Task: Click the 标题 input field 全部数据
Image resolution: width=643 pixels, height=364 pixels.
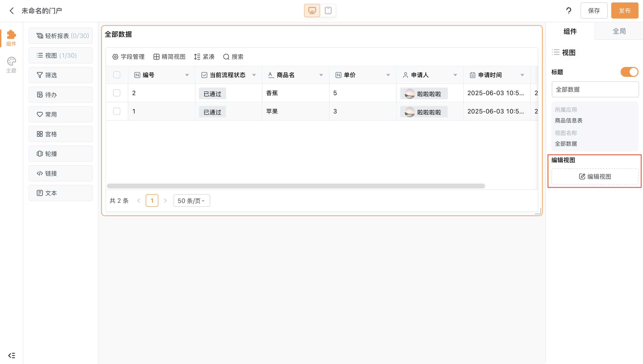Action: [x=595, y=89]
